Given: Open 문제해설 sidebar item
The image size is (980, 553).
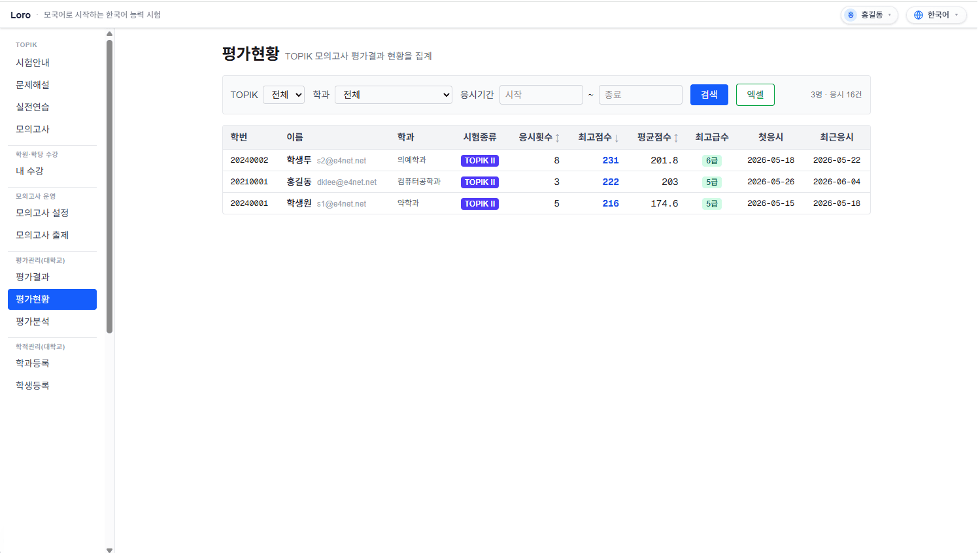Looking at the screenshot, I should (52, 85).
